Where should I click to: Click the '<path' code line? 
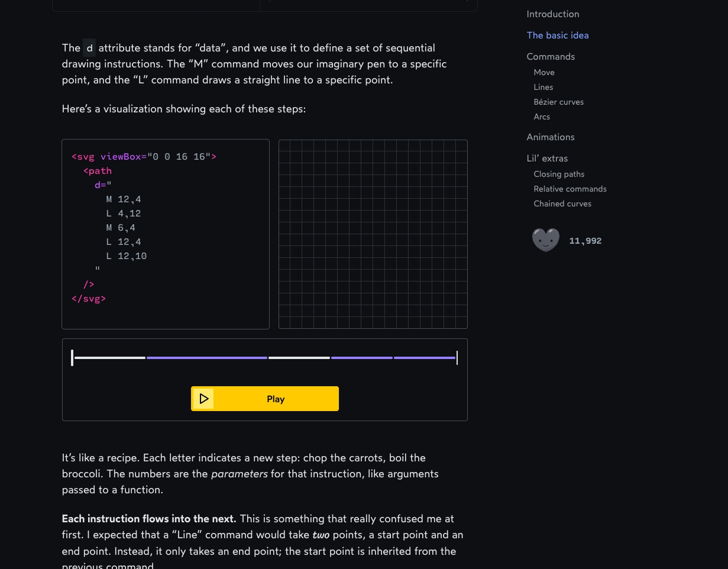[98, 171]
